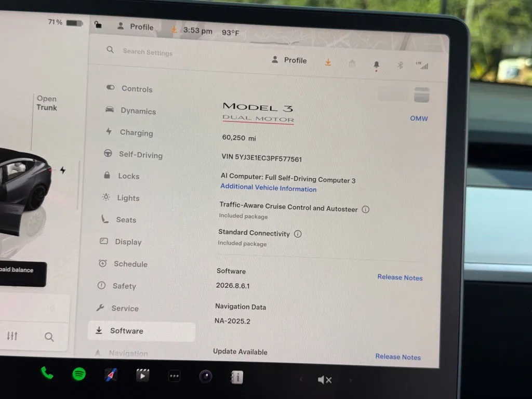Show info for Standard Connectivity
This screenshot has width=532, height=399.
coord(298,234)
